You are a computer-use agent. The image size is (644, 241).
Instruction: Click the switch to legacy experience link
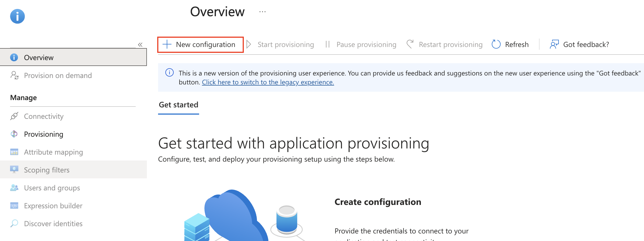pyautogui.click(x=268, y=82)
